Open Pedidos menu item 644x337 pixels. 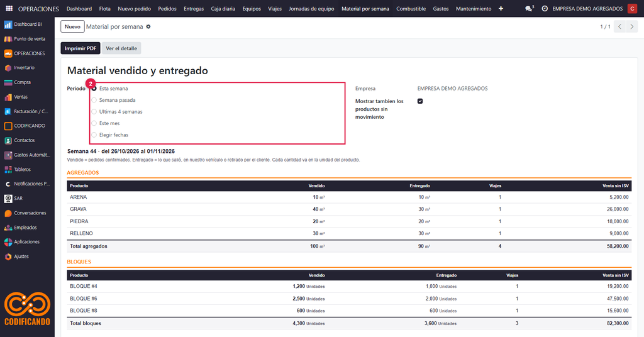tap(167, 9)
